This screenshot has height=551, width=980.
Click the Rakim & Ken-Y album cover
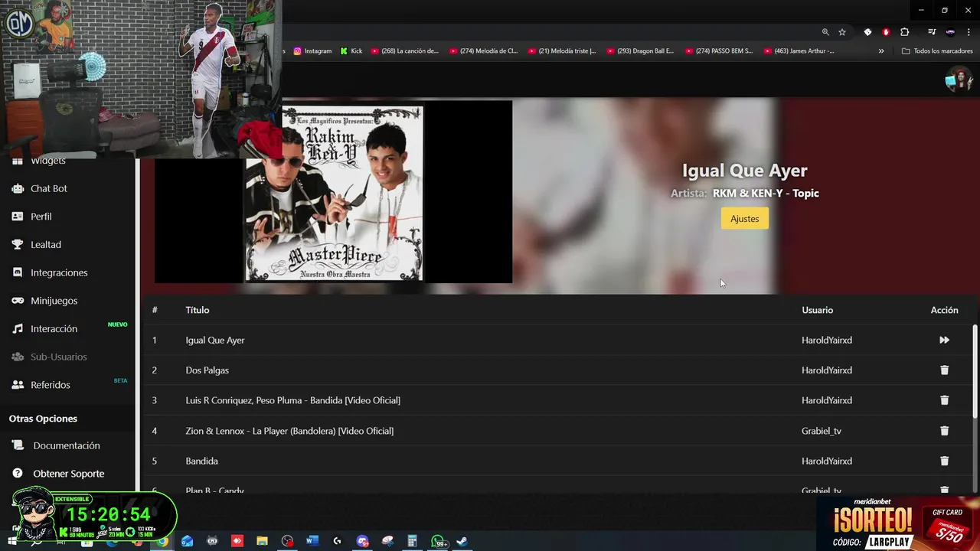click(334, 194)
